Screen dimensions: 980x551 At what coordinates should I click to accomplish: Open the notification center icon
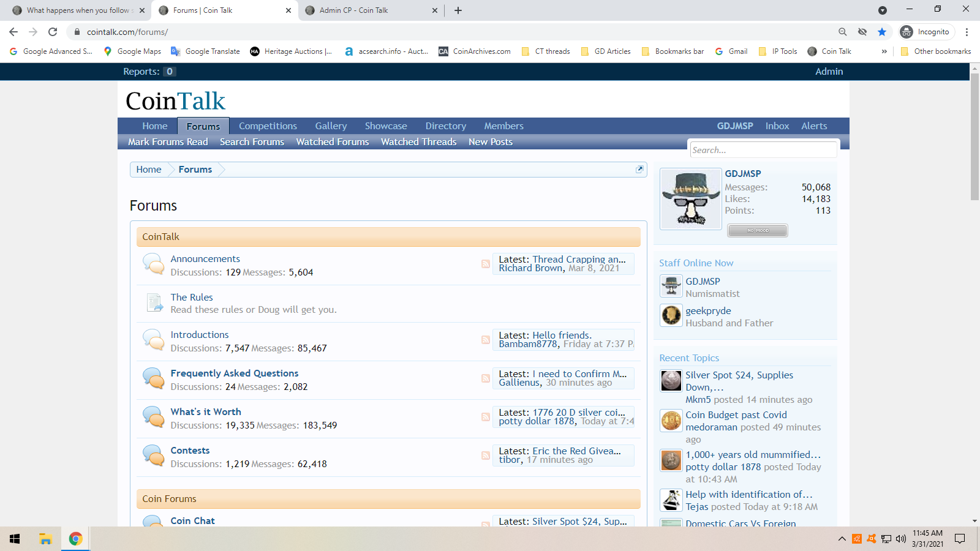[x=960, y=539]
